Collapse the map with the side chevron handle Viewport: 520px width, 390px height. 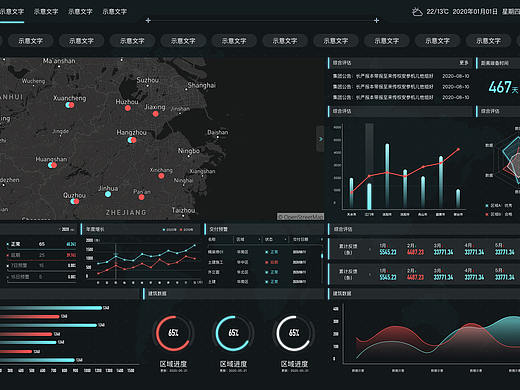coord(320,139)
